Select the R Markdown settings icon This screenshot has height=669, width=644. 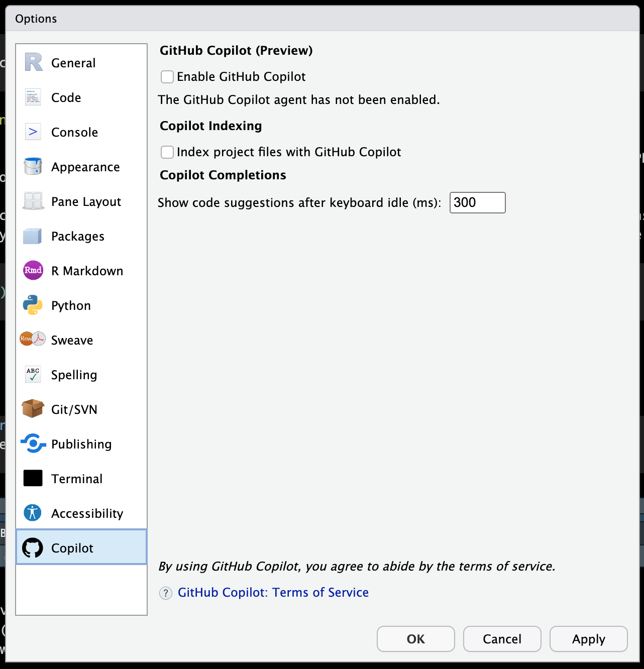(x=32, y=270)
